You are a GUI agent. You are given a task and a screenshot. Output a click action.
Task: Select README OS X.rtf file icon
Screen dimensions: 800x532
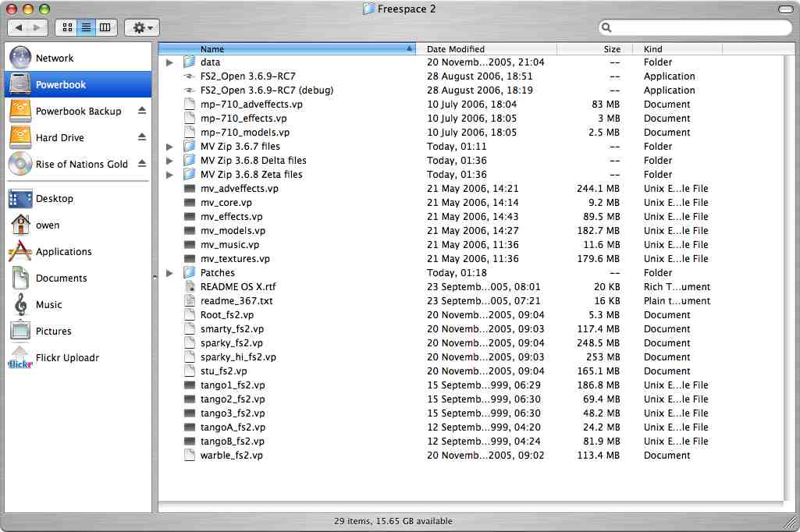pyautogui.click(x=190, y=286)
